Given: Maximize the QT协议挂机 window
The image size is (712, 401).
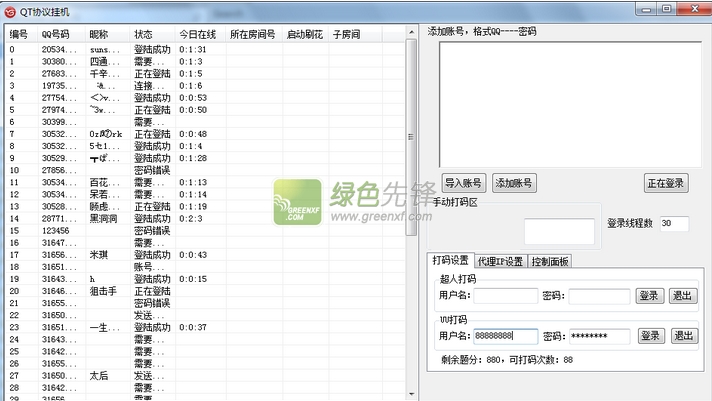Looking at the screenshot, I should [x=667, y=9].
